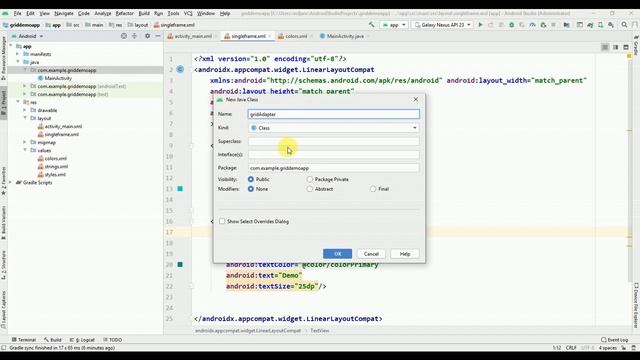Click the Name input field
Image resolution: width=640 pixels, height=360 pixels.
point(333,114)
